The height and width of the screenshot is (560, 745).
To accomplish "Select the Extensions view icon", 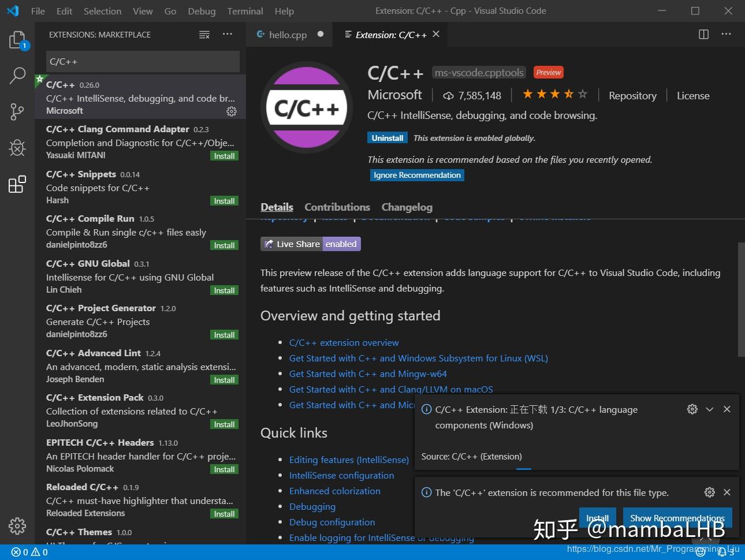I will click(17, 184).
